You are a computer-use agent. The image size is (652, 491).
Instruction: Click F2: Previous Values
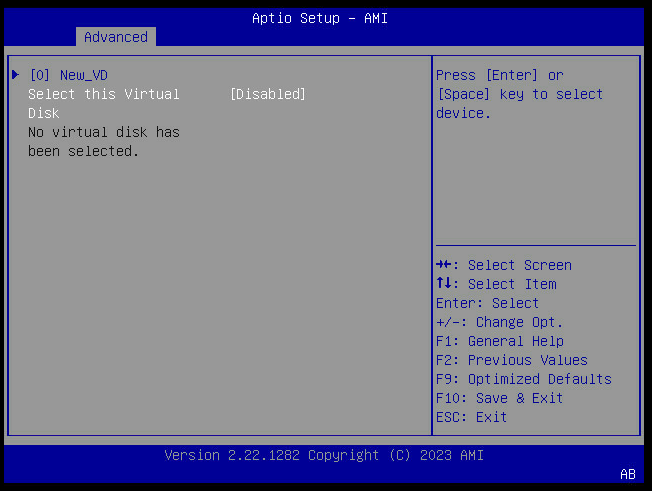tap(512, 360)
